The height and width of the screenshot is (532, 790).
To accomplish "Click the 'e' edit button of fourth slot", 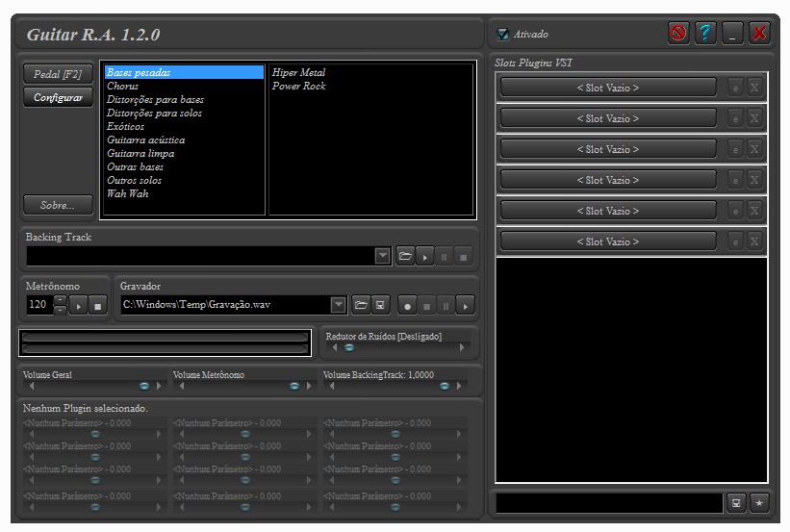I will [x=735, y=180].
